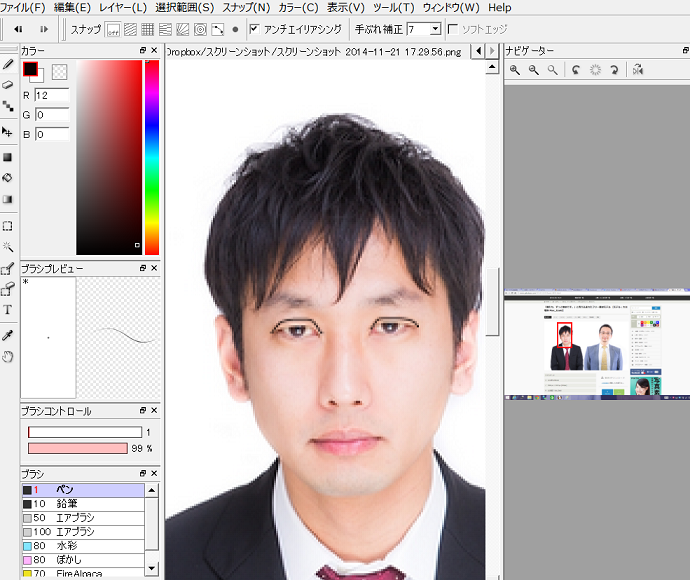The height and width of the screenshot is (580, 690).
Task: Click the snap settings dot icon
Action: (x=235, y=30)
